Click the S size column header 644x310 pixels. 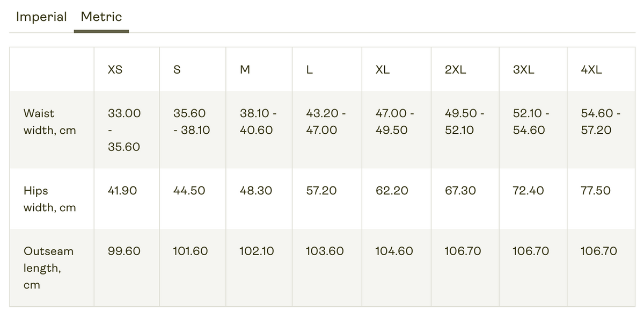(x=178, y=70)
